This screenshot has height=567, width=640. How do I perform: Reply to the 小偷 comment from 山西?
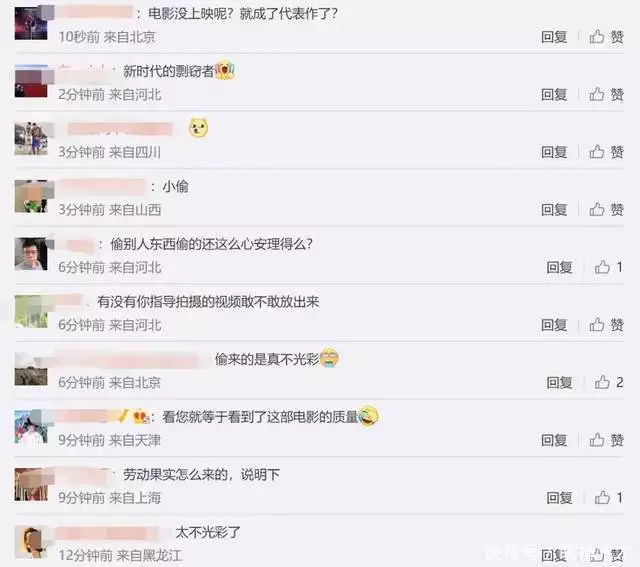point(554,209)
